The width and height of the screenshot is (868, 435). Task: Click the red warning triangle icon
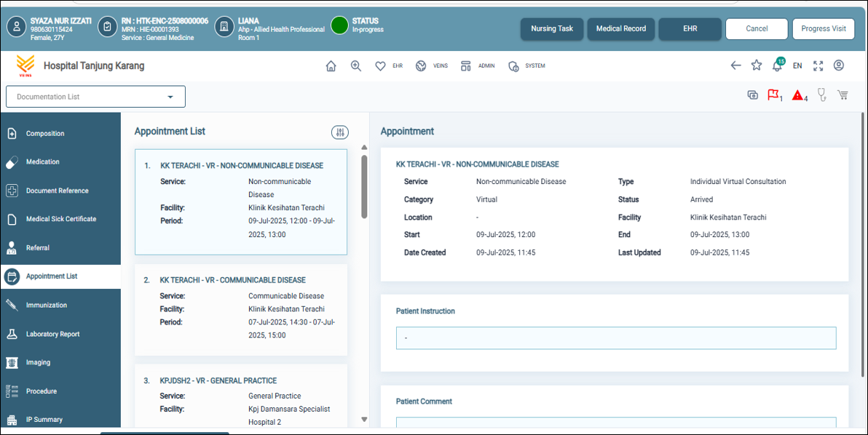click(798, 95)
